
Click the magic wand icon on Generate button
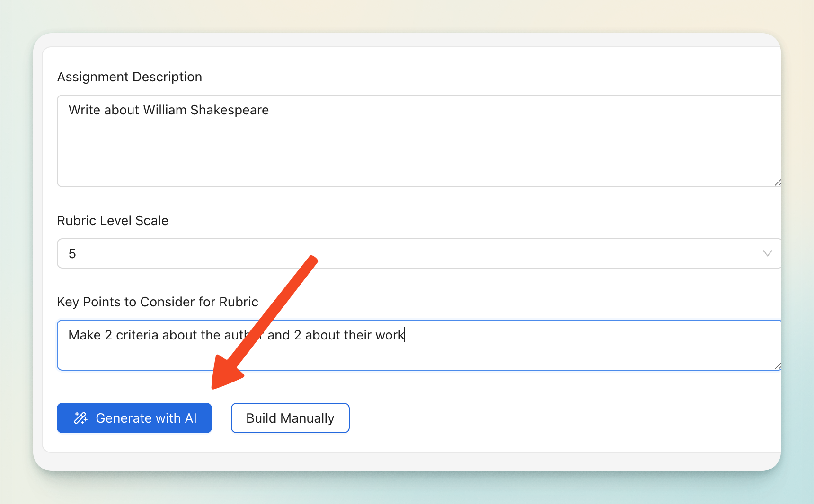[x=80, y=418]
